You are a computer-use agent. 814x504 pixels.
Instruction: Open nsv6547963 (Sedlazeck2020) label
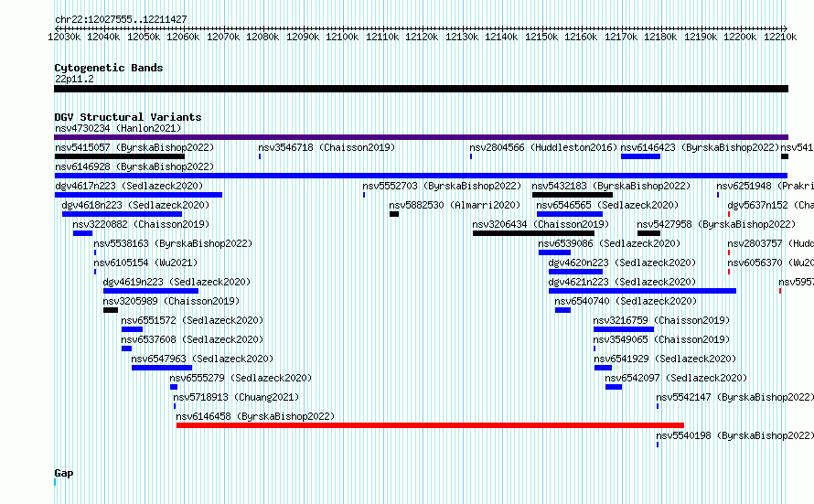(202, 359)
